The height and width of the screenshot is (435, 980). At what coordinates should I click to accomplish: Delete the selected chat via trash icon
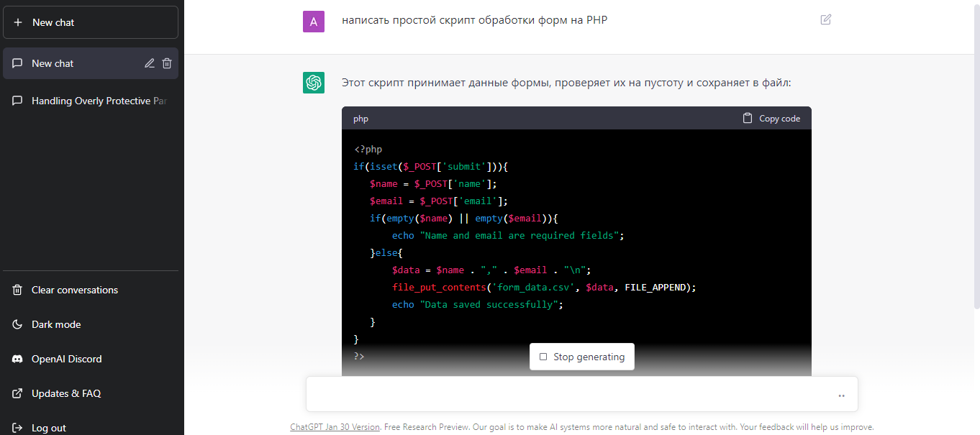167,63
